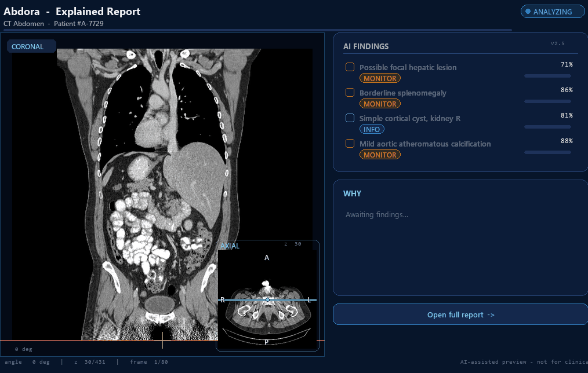588x373 pixels.
Task: Check the Possible focal hepatic lesion checkbox
Action: [x=350, y=67]
